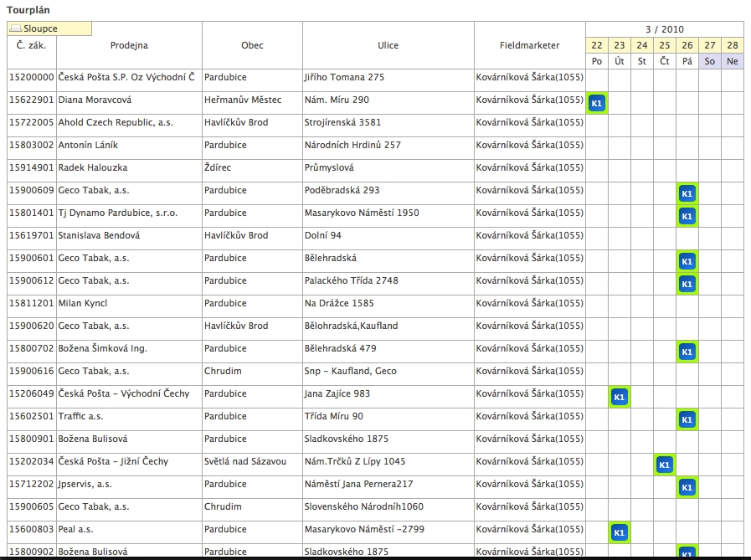751x560 pixels.
Task: Click store Česká Pošta S.P. Oz Východní Č
Action: click(x=126, y=77)
